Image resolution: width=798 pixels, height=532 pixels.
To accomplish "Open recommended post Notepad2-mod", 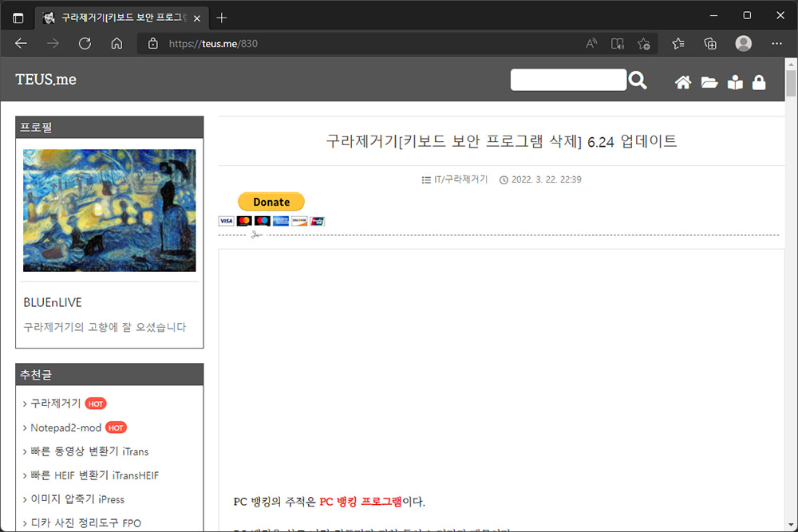I will click(x=65, y=428).
